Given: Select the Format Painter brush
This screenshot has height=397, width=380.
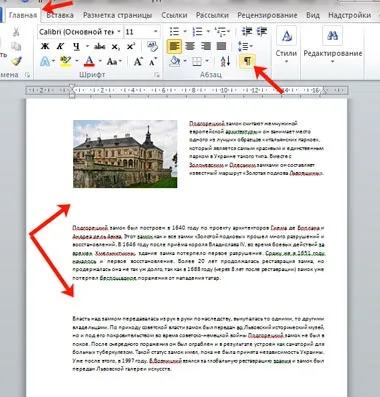Looking at the screenshot, I should pyautogui.click(x=16, y=61).
